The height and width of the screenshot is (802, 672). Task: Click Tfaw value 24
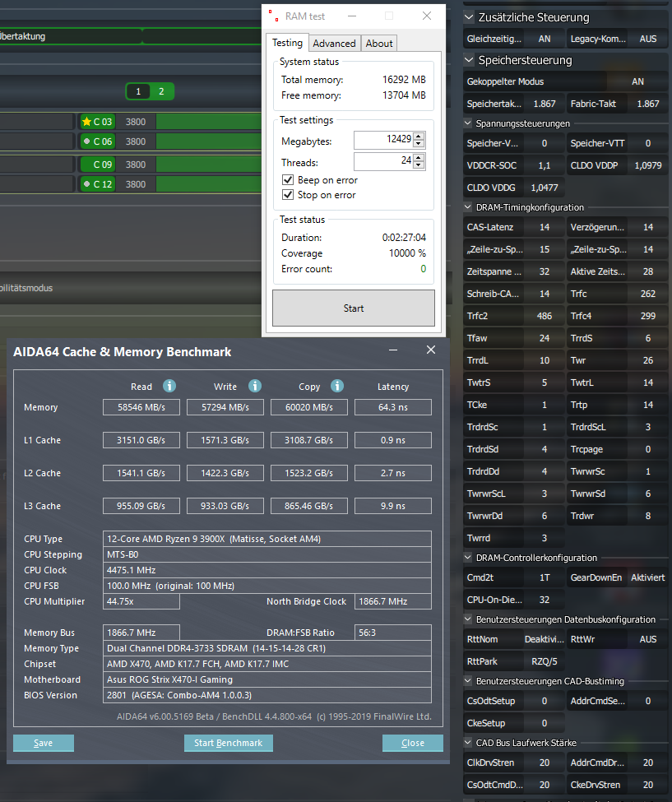tap(545, 338)
